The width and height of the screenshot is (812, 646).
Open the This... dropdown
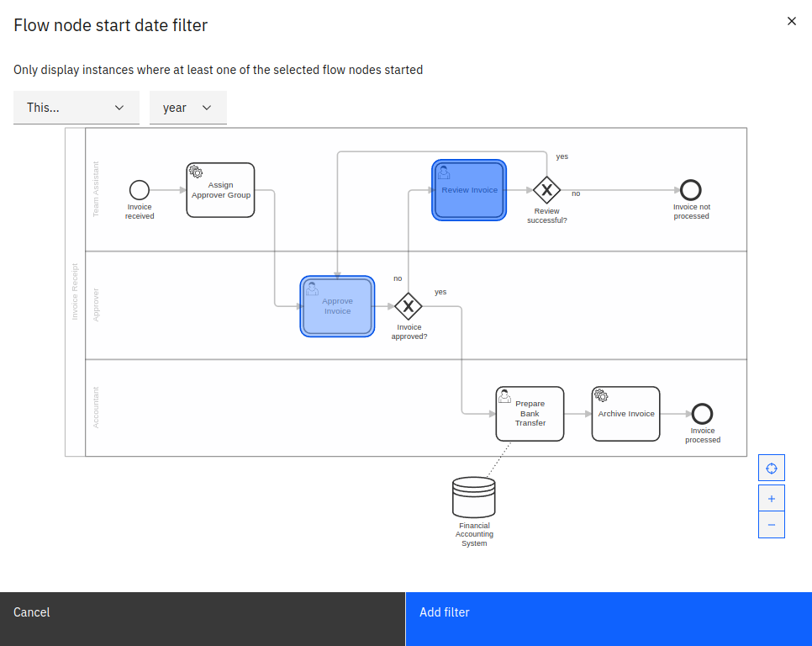coord(76,108)
